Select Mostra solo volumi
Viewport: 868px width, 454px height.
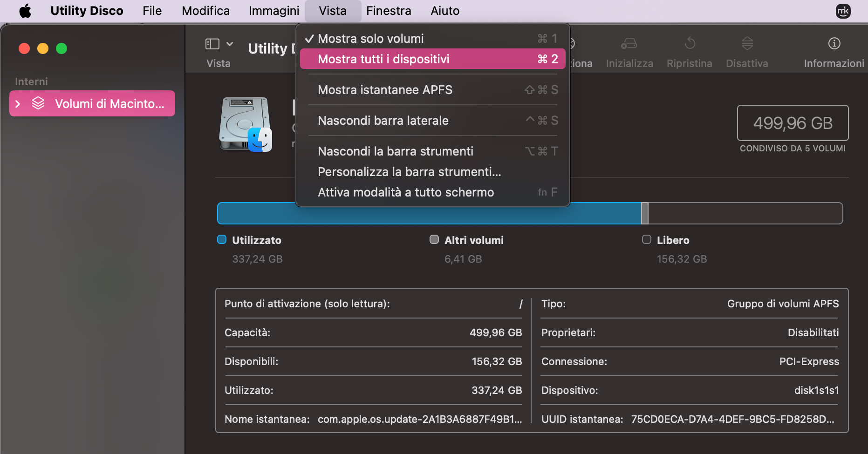pos(433,39)
